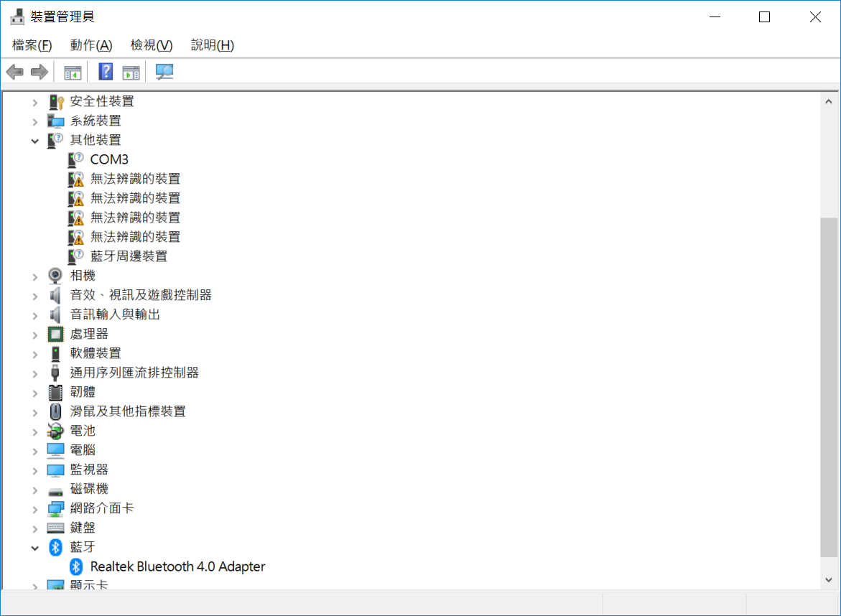This screenshot has height=616, width=841.
Task: Select the 電池 tree item
Action: click(83, 430)
